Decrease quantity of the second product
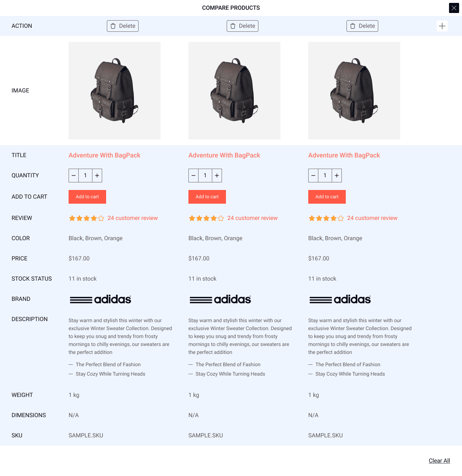 point(193,176)
